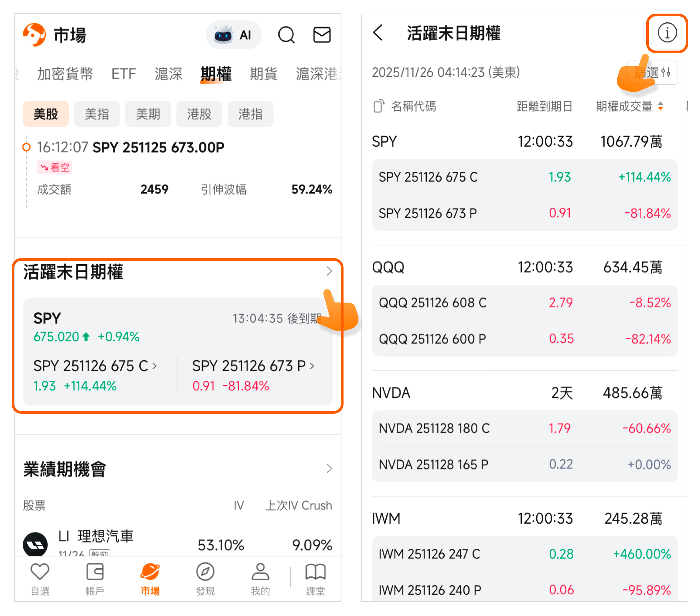This screenshot has width=700, height=616.
Task: Open SPY 251126 675 C link
Action: 95,366
